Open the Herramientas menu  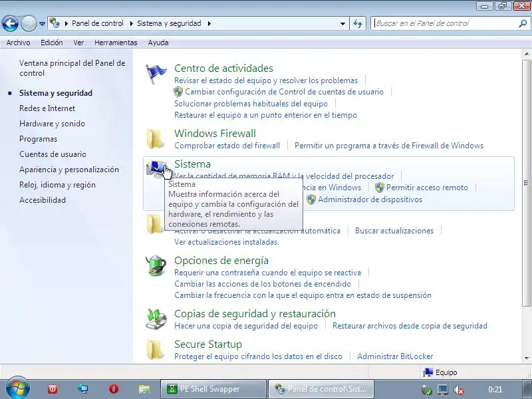coord(116,43)
